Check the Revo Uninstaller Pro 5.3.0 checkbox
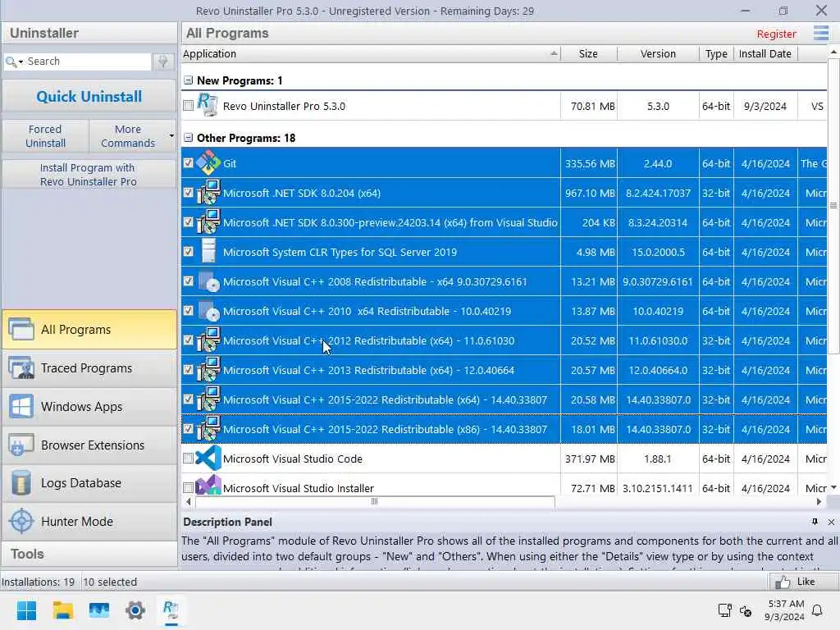 pos(188,106)
